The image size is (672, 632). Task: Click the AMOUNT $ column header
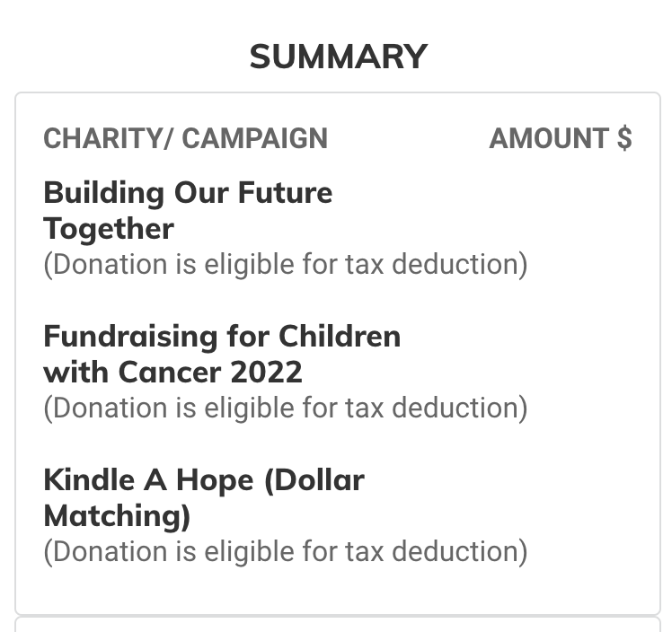560,138
